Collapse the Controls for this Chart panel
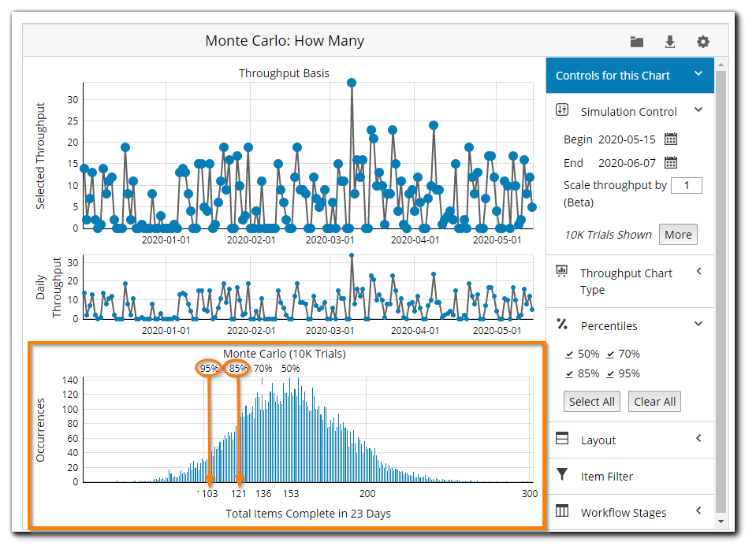756x553 pixels. point(698,74)
